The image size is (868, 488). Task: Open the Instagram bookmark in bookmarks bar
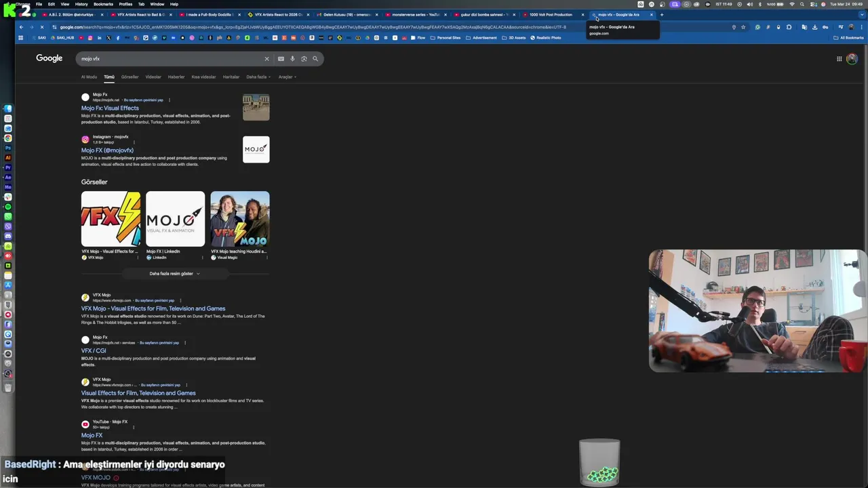(x=90, y=38)
